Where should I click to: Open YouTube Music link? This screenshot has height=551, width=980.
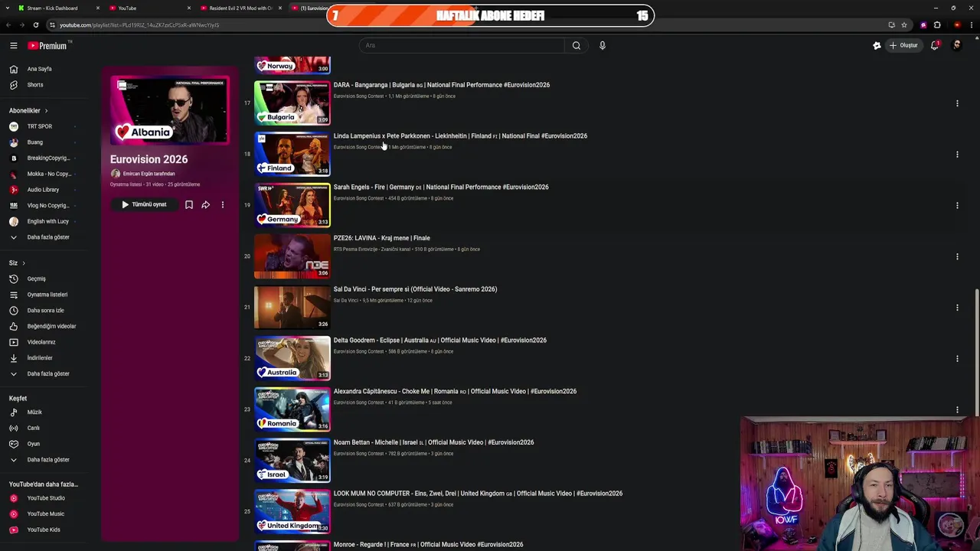[x=46, y=514]
